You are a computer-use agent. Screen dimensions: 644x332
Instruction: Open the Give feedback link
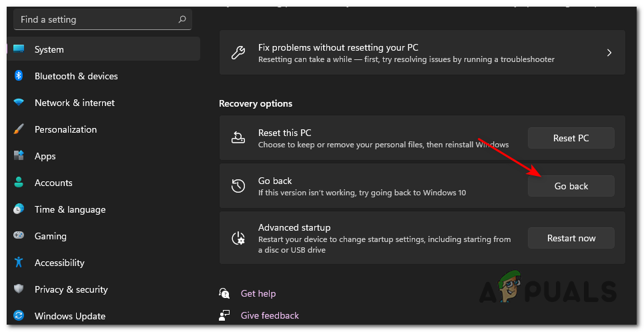tap(270, 315)
